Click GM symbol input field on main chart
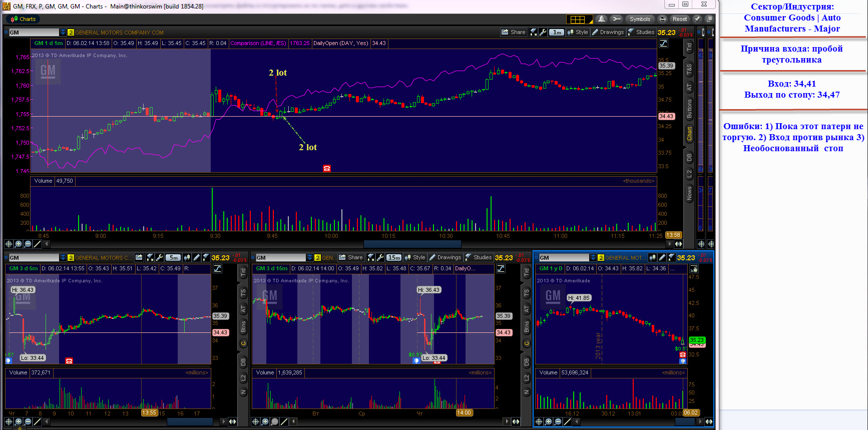 34,33
